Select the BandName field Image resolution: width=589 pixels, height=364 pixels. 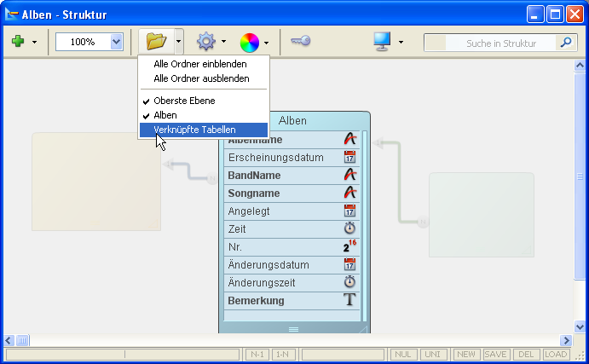(292, 176)
